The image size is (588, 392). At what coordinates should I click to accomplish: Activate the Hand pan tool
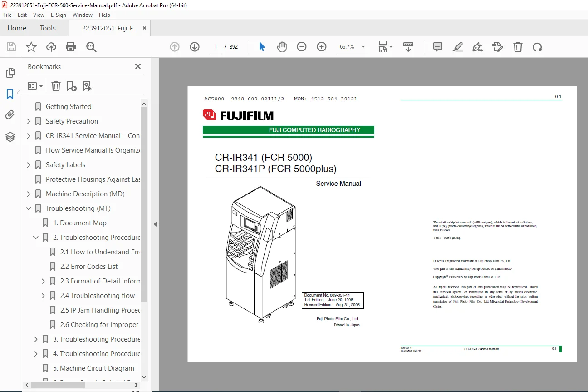click(282, 47)
